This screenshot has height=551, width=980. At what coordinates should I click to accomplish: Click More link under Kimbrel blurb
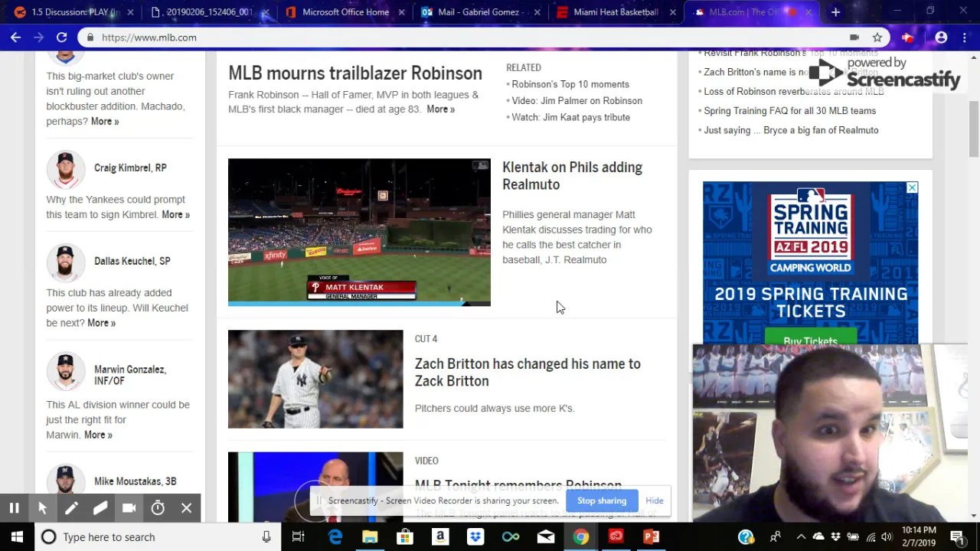point(175,215)
